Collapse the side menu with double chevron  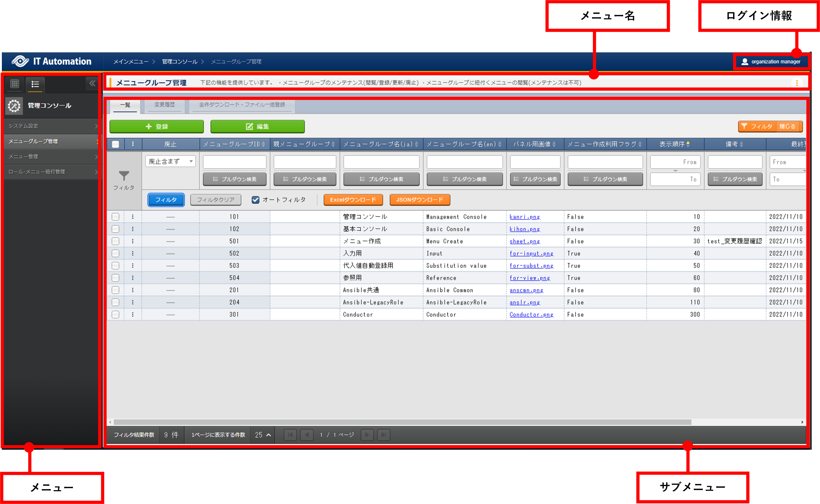click(x=92, y=83)
